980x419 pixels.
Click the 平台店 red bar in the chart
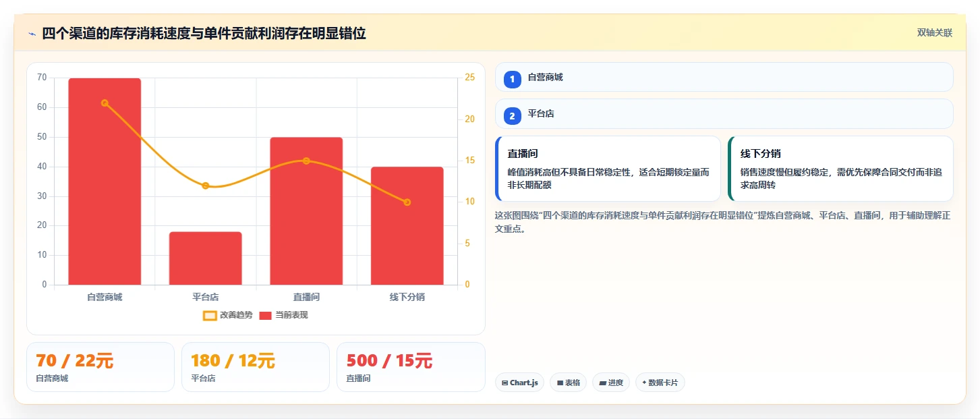coord(206,258)
